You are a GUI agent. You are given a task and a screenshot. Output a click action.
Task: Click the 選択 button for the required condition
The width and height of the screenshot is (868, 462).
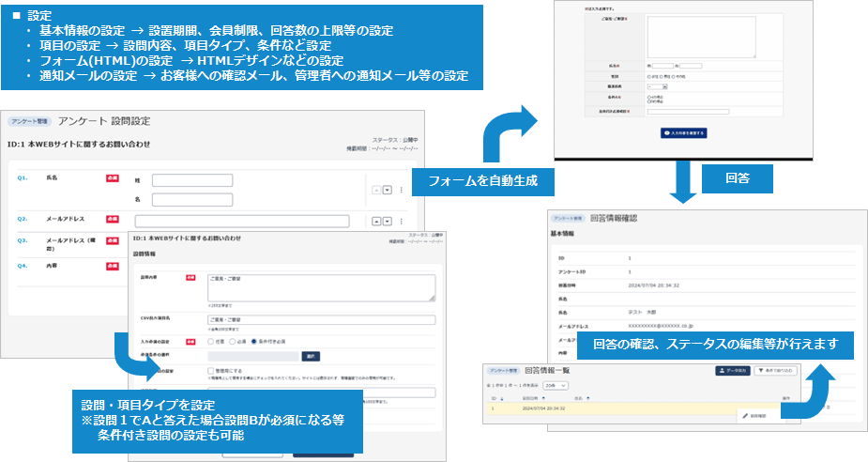tap(311, 356)
